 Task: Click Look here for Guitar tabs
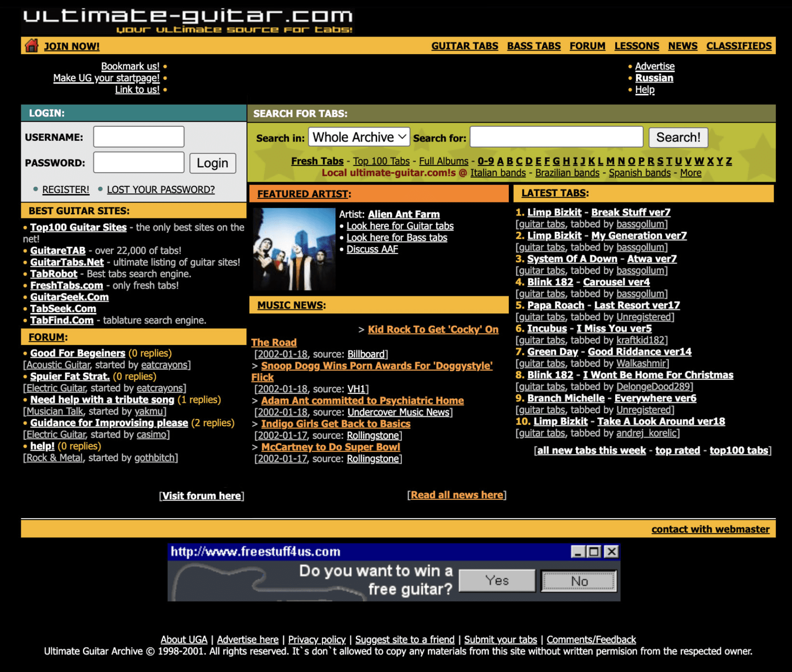(x=400, y=226)
